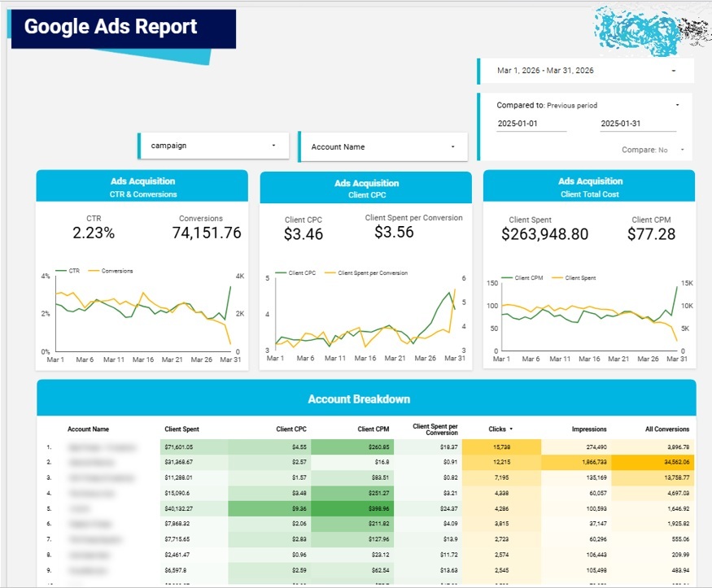This screenshot has width=712, height=588.
Task: Select the 12,215 Clicks cell
Action: 501,462
